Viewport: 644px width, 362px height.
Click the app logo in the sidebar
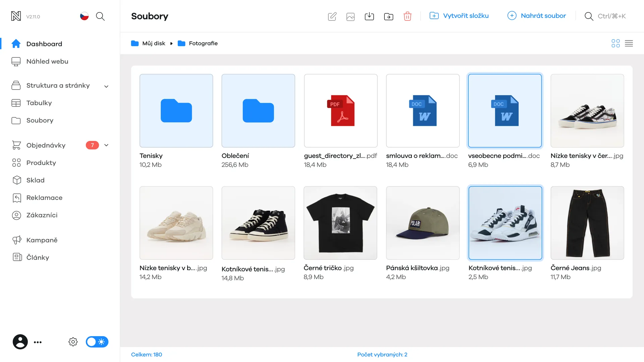(16, 16)
